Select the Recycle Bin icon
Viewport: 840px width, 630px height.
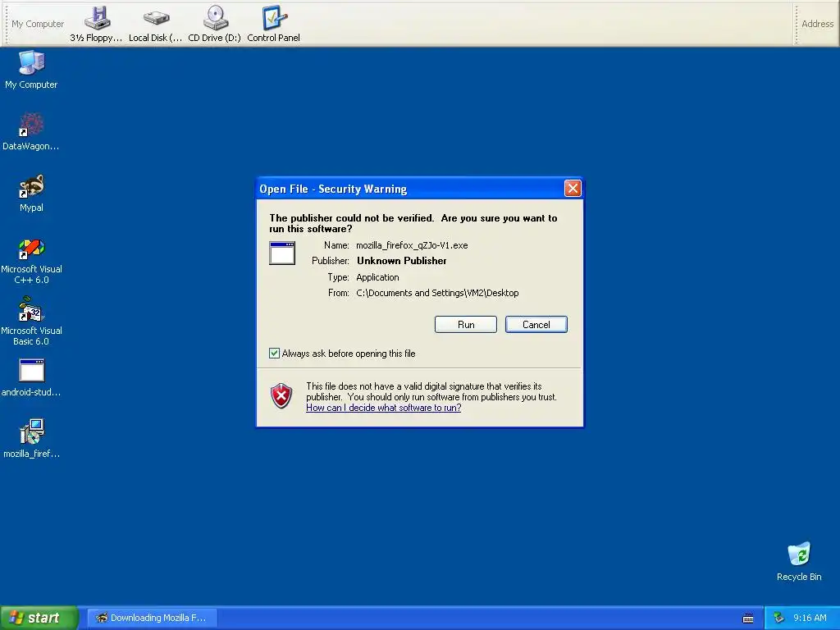[x=799, y=561]
